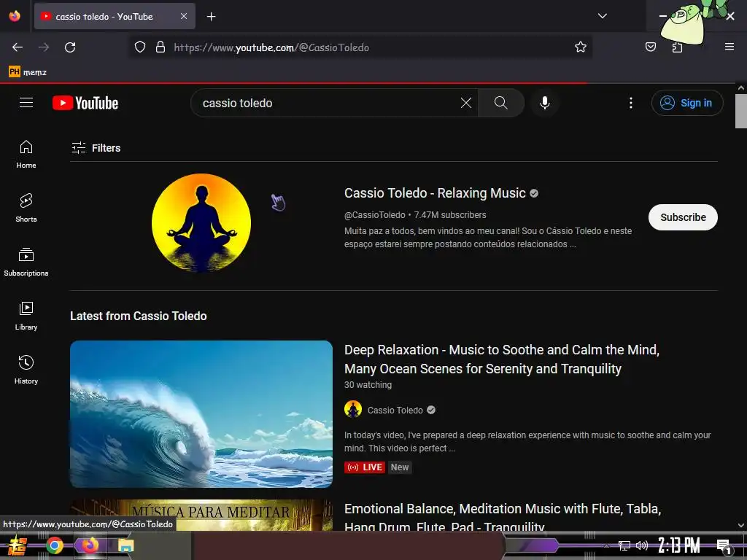Subscribe to Cassio Toledo channel
Viewport: 747px width, 560px height.
[x=683, y=217]
